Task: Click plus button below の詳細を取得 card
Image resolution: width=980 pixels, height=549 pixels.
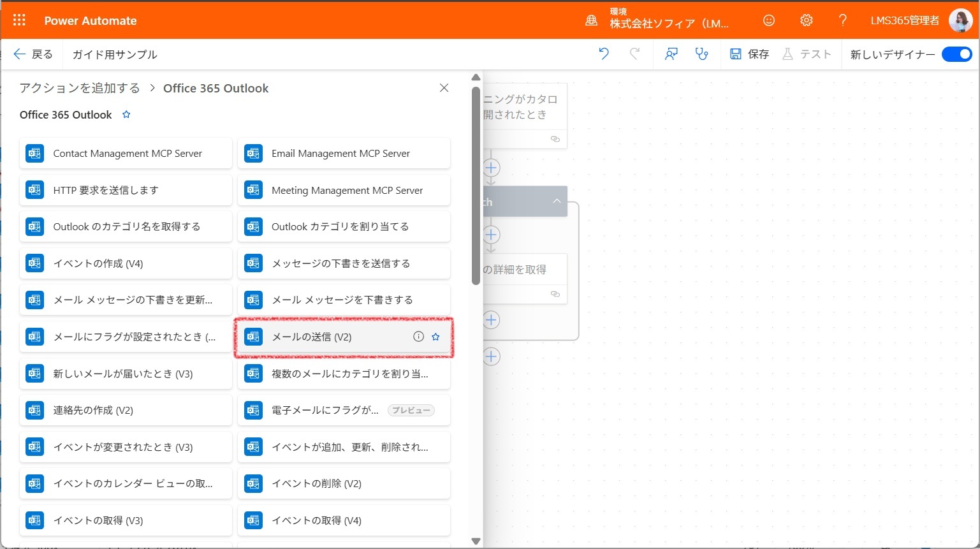Action: pyautogui.click(x=491, y=319)
